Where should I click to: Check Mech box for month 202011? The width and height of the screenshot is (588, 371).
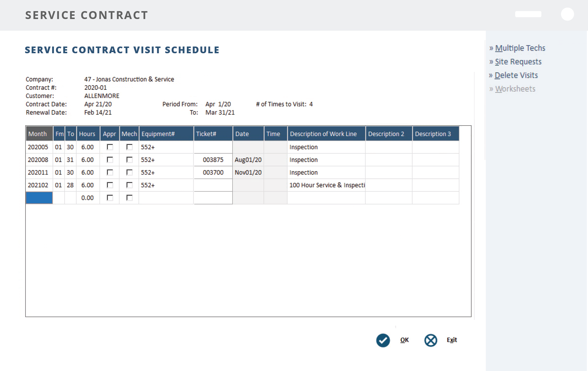(x=129, y=173)
